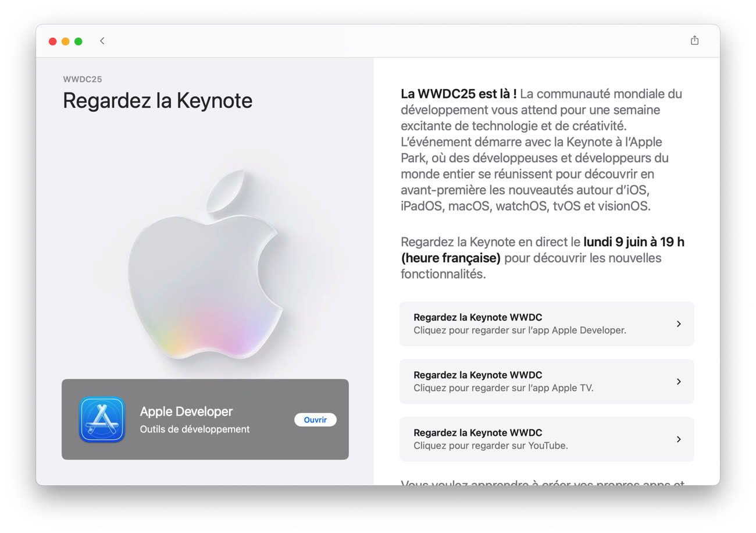The image size is (756, 533).
Task: Click chevron on the Apple Developer row
Action: click(679, 324)
